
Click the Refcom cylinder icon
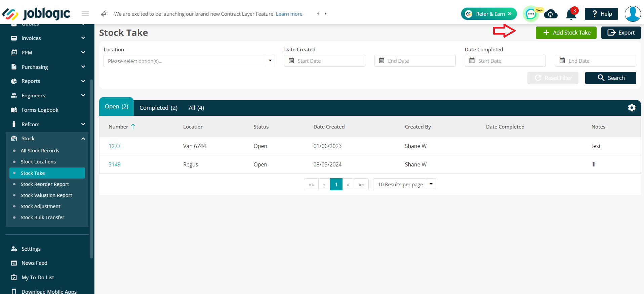pyautogui.click(x=14, y=124)
